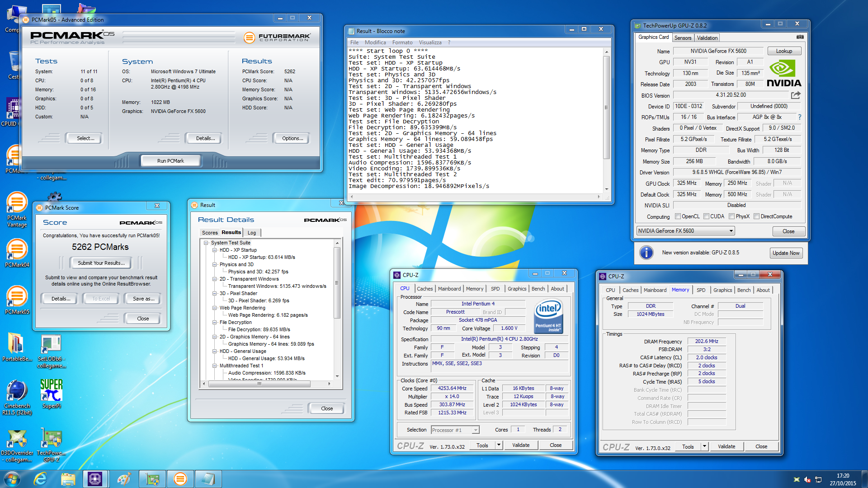The image size is (868, 488).
Task: Click Lookup button in GPU-Z
Action: 784,51
